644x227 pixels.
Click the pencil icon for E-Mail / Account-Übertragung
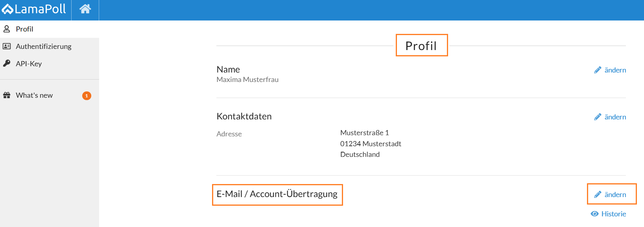[598, 195]
